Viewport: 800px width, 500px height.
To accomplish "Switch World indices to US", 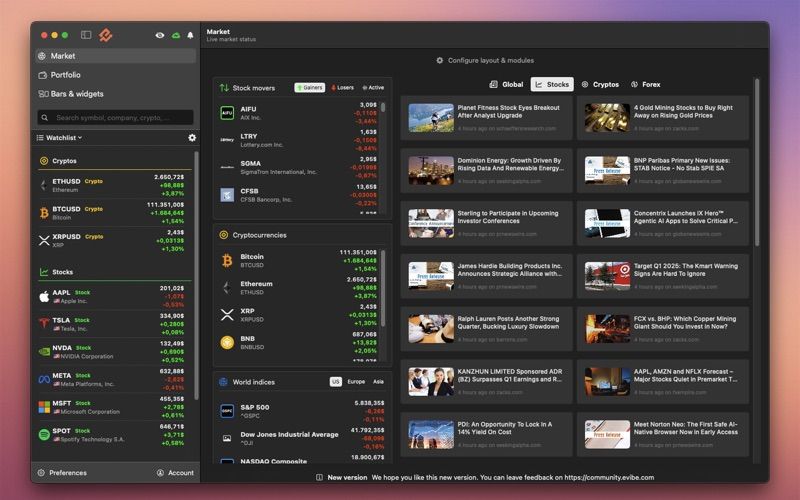I will coord(336,382).
